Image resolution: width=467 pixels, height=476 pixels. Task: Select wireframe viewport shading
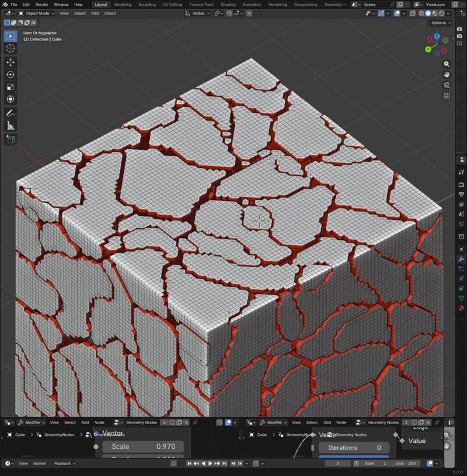pyautogui.click(x=422, y=14)
